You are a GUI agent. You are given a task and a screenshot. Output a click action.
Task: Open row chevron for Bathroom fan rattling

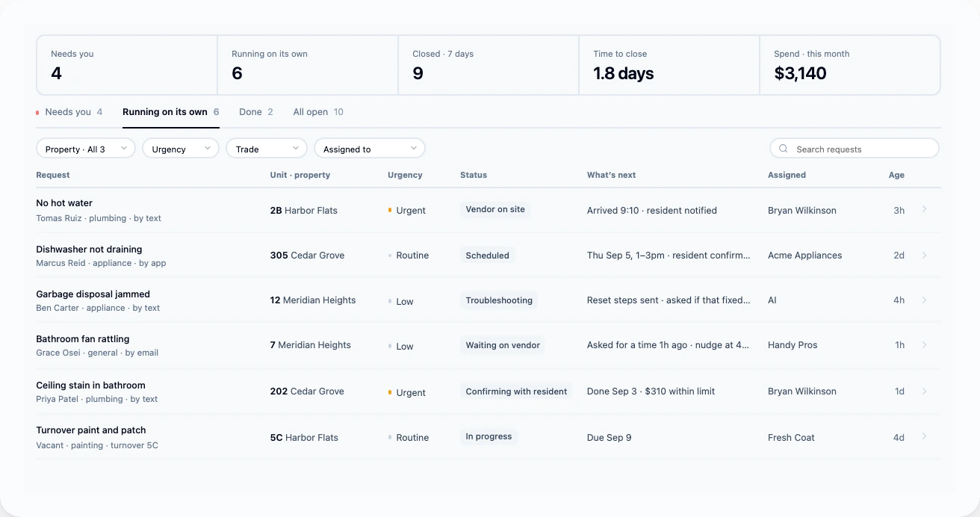click(924, 344)
